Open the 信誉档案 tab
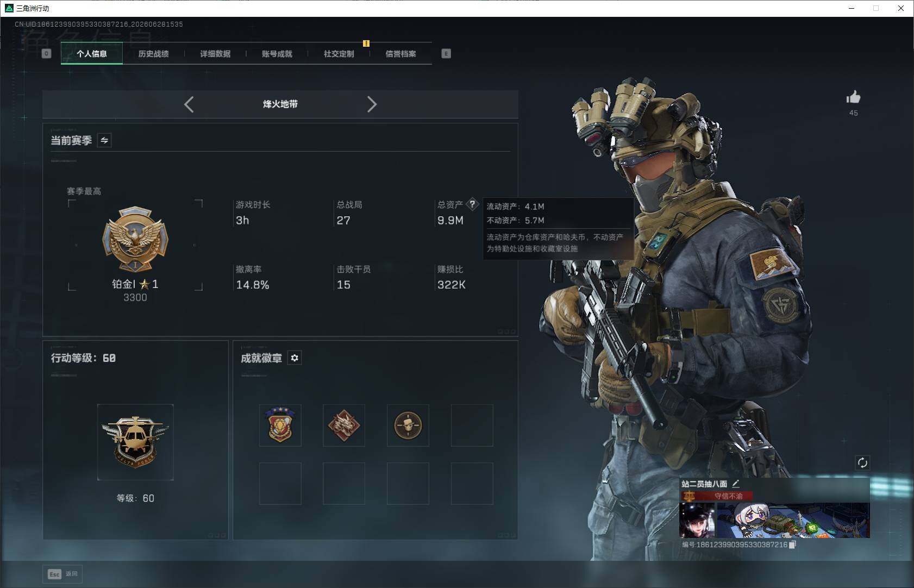 point(401,54)
